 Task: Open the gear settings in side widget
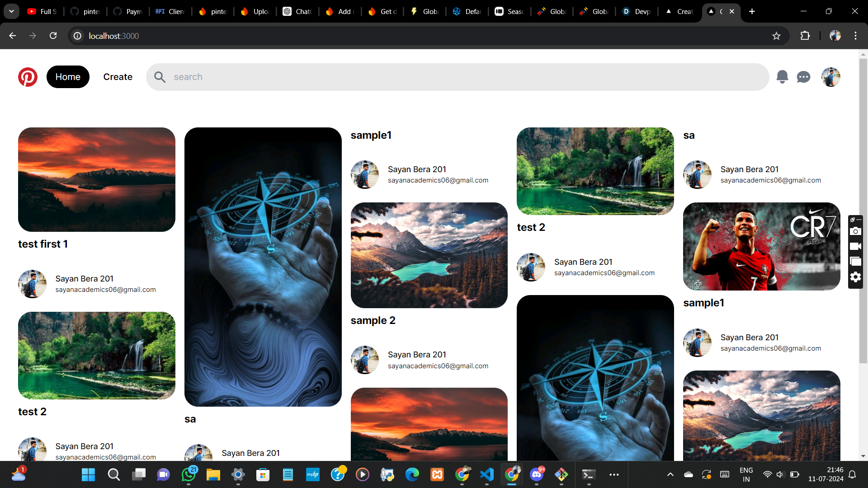click(855, 277)
